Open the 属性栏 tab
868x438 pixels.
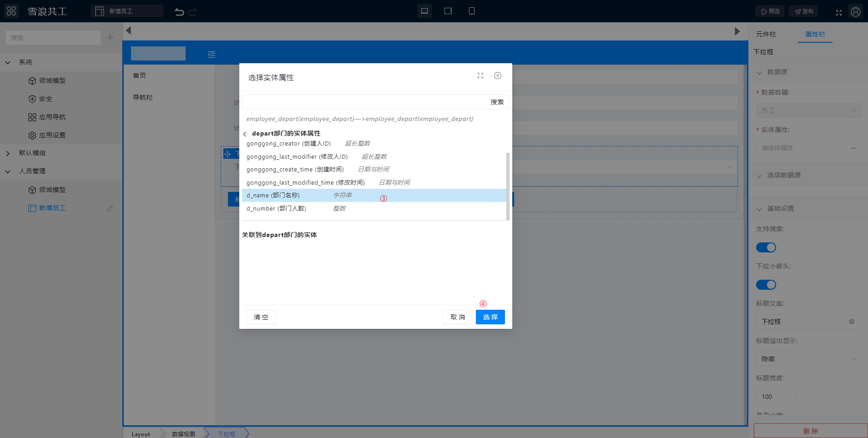pyautogui.click(x=815, y=34)
